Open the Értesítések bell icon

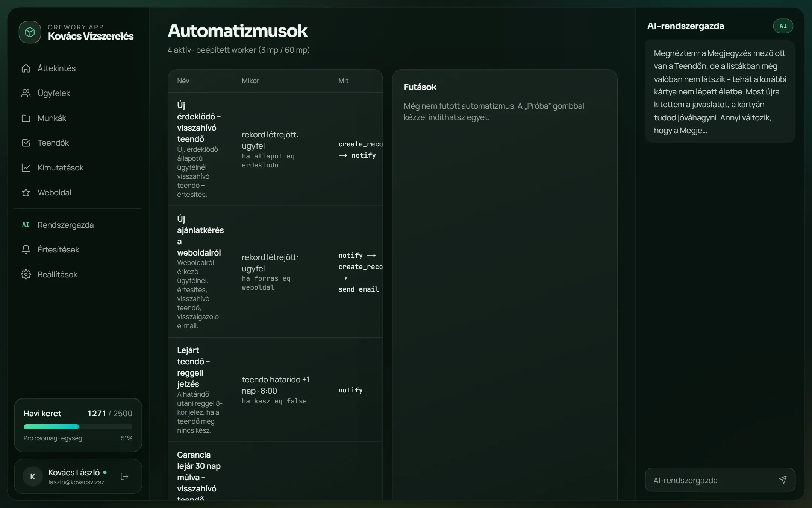[26, 250]
